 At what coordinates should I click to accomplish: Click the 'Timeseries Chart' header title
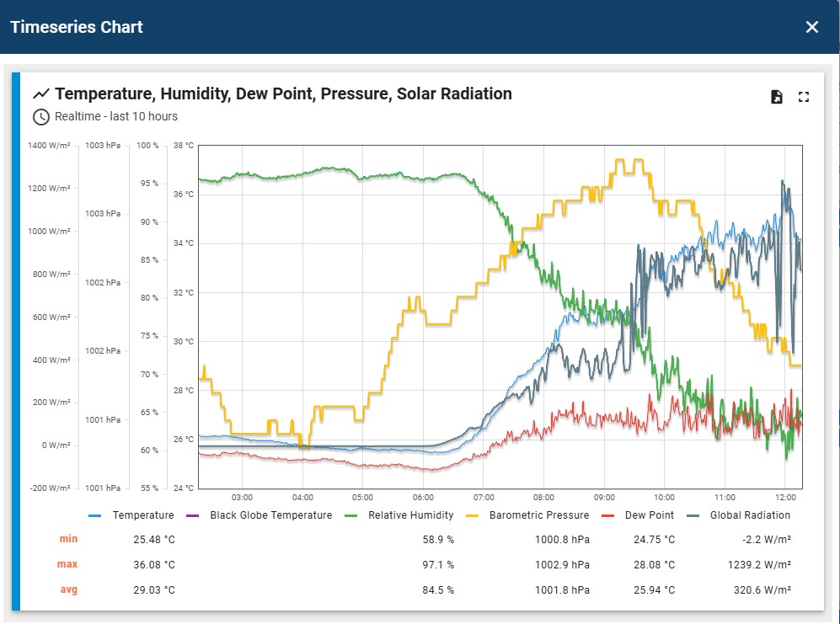77,27
